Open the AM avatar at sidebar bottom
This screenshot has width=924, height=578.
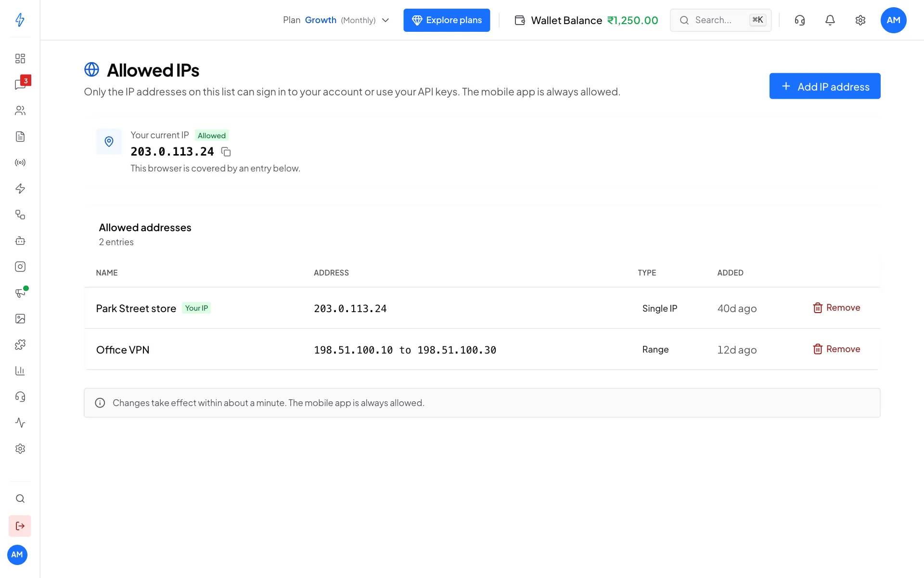[x=17, y=555]
